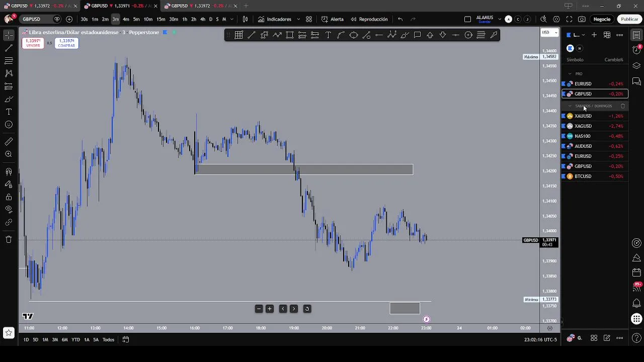The image size is (644, 362).
Task: Take a chart snapshot with camera icon
Action: tap(582, 19)
